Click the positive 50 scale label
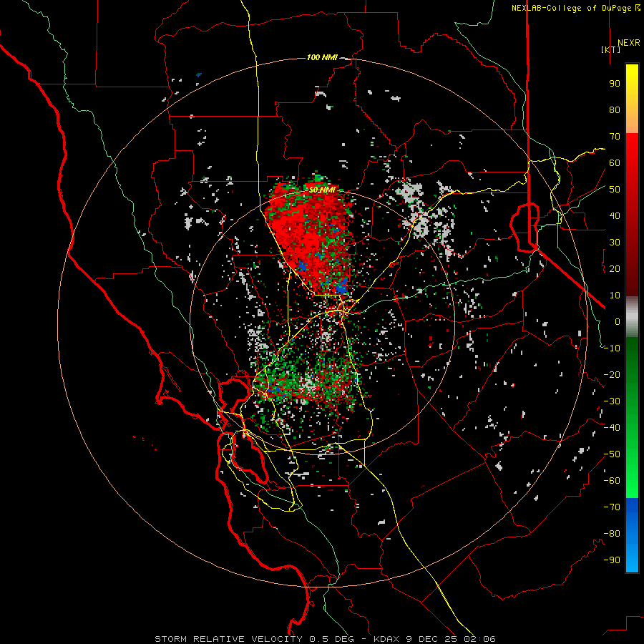This screenshot has width=644, height=644. coord(615,190)
